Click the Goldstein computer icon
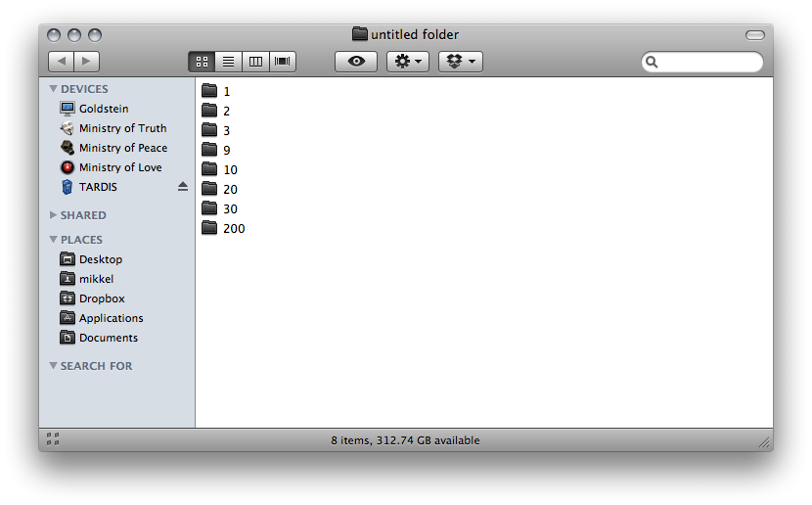This screenshot has width=812, height=505. [68, 109]
